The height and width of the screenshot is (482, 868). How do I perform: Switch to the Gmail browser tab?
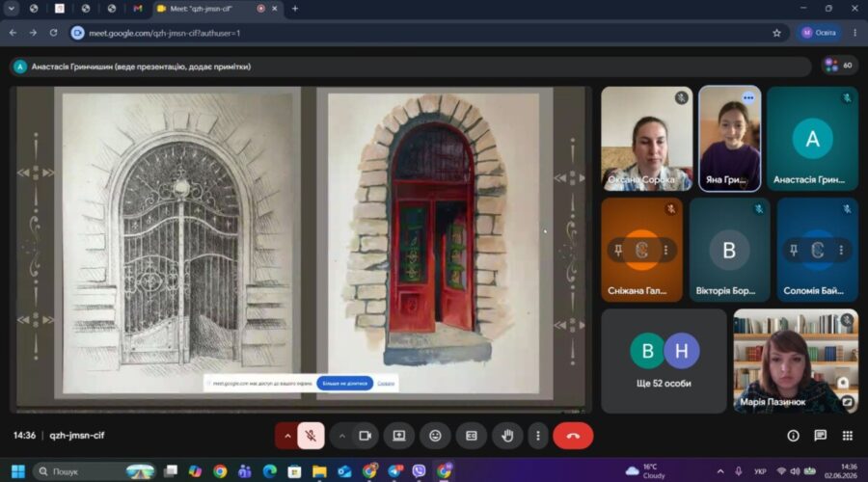[137, 9]
